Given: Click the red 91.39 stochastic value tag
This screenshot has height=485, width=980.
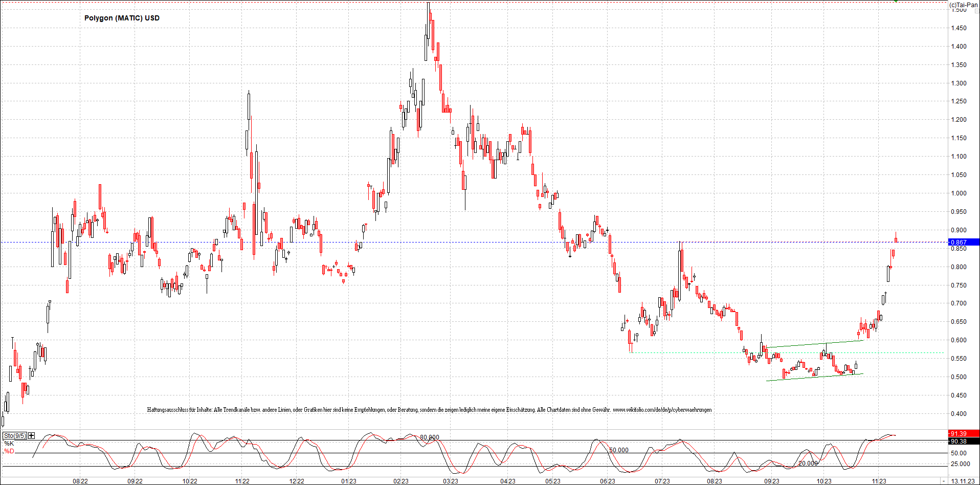Looking at the screenshot, I should click(x=964, y=434).
